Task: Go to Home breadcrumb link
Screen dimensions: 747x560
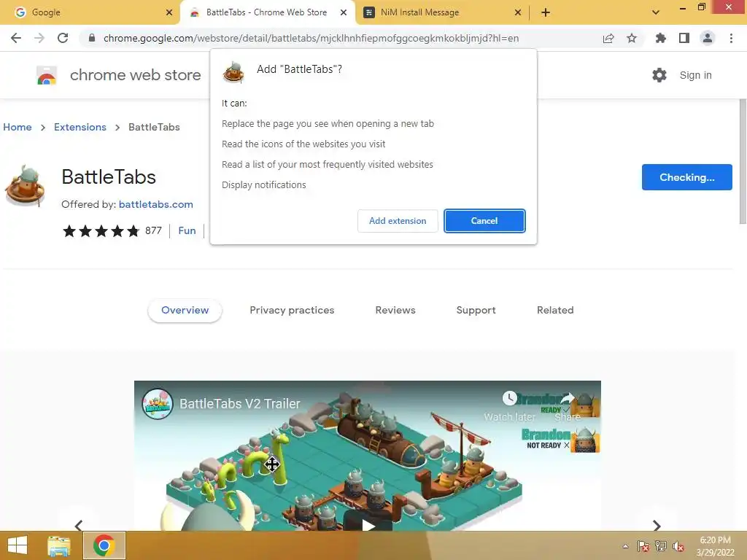Action: point(18,127)
